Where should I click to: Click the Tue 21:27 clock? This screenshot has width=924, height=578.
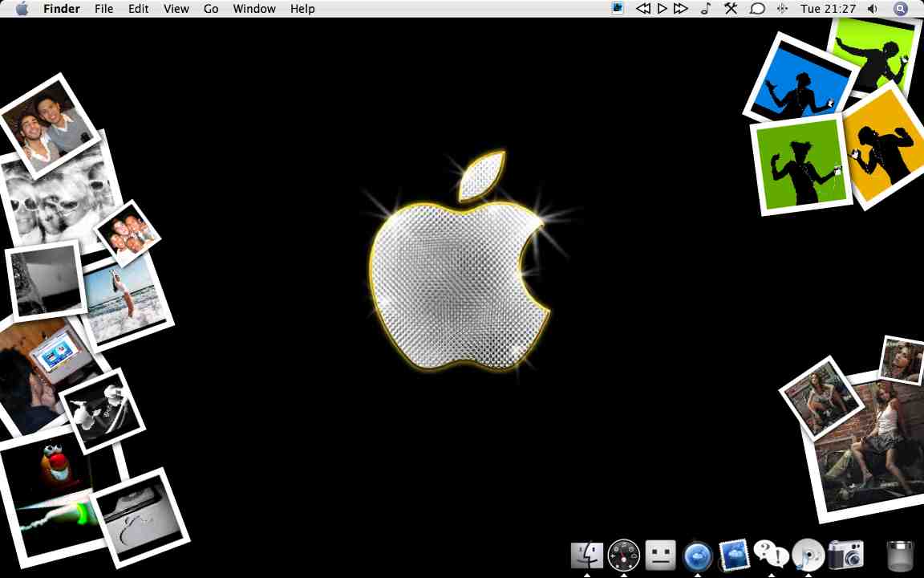point(828,9)
